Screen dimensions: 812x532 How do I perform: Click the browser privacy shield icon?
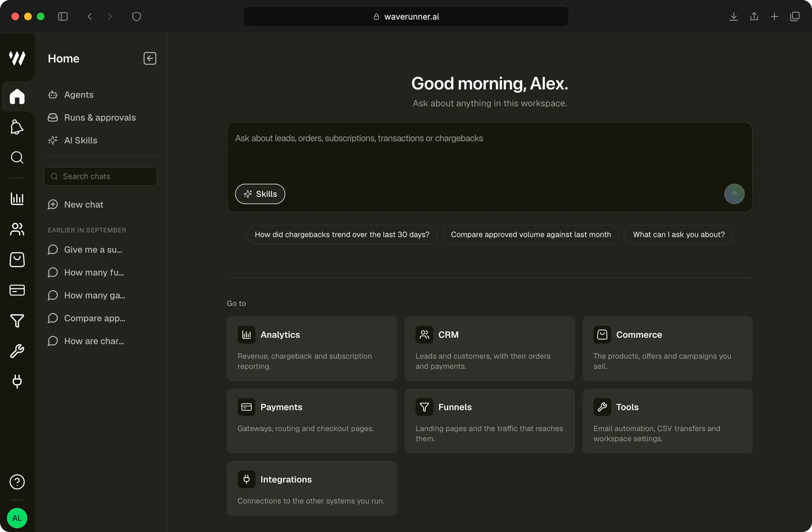tap(137, 17)
